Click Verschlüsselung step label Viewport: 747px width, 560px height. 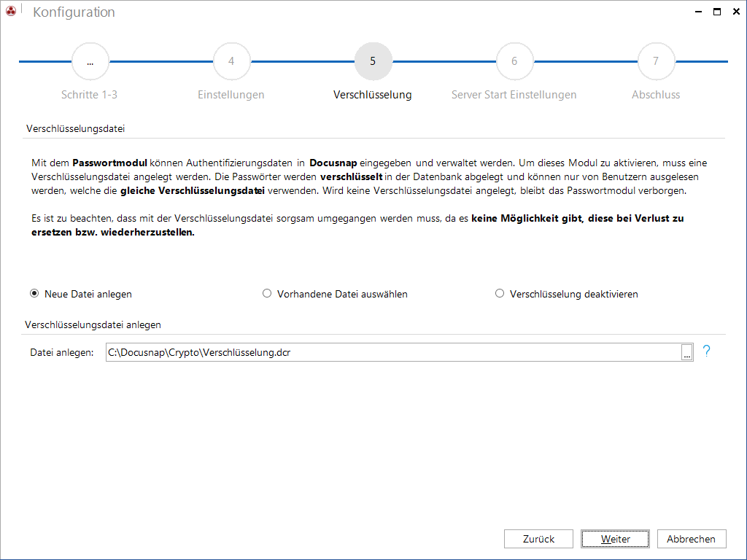pos(373,95)
